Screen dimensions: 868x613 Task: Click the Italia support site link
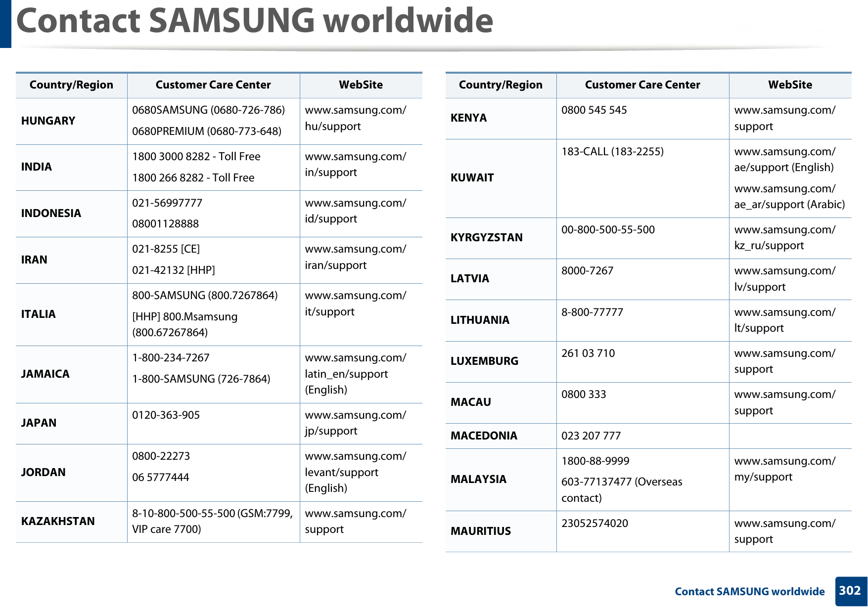click(x=355, y=304)
